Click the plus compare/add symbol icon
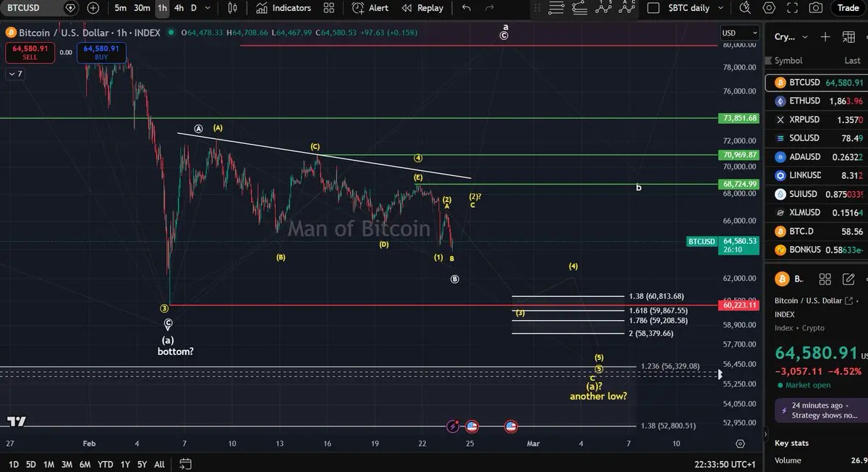Screen dimensions: 868x472 coord(93,8)
